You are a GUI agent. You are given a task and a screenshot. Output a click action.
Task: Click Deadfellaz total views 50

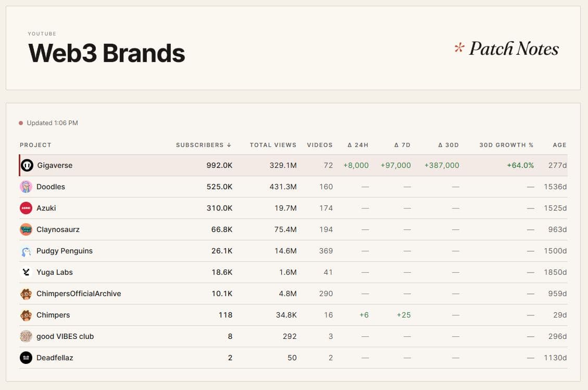[x=292, y=358]
